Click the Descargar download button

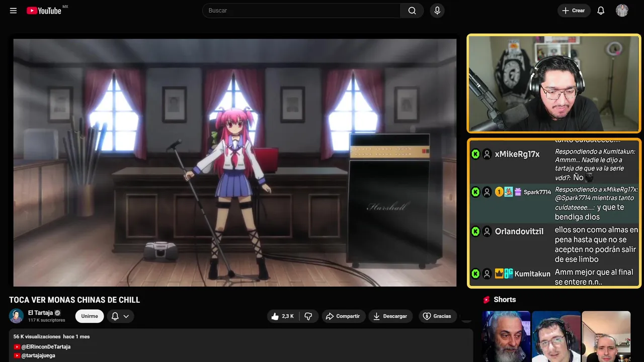(390, 316)
